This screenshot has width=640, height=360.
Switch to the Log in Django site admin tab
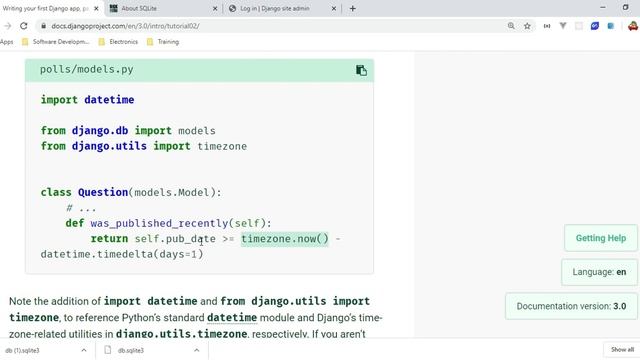click(x=282, y=8)
